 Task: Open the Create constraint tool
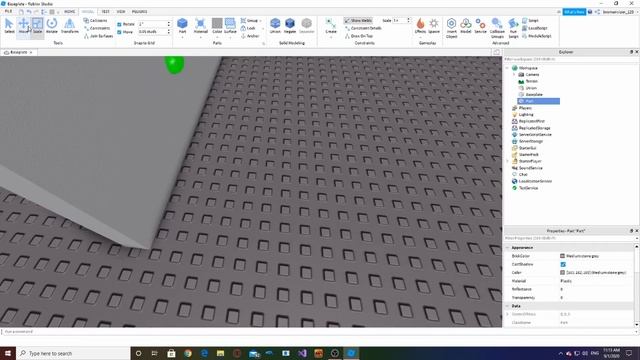(331, 26)
